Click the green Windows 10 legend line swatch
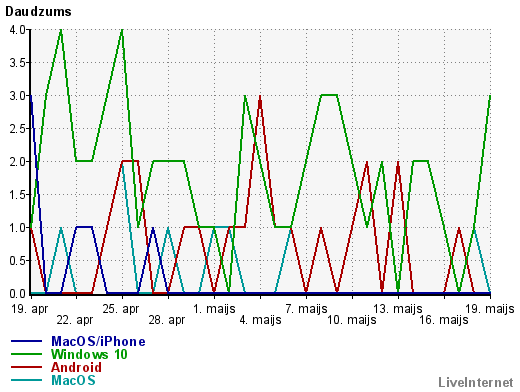 pos(26,354)
